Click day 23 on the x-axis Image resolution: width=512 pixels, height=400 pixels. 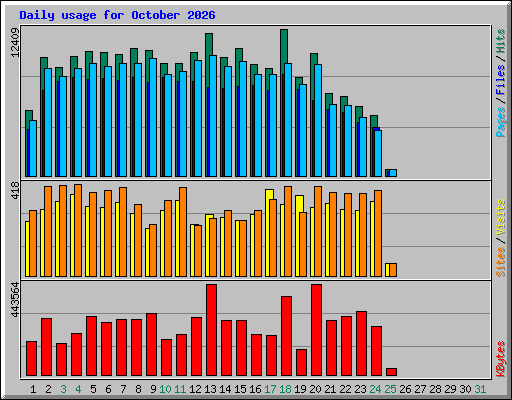(360, 389)
